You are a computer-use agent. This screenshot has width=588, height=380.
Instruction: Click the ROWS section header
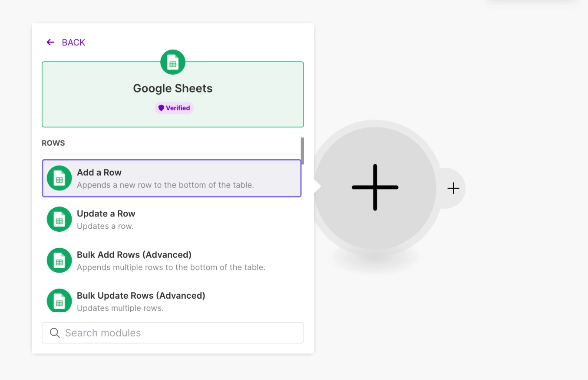pyautogui.click(x=53, y=143)
